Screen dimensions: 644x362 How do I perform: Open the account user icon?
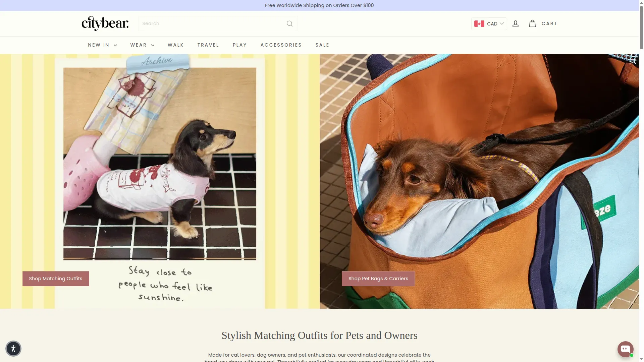(x=516, y=23)
